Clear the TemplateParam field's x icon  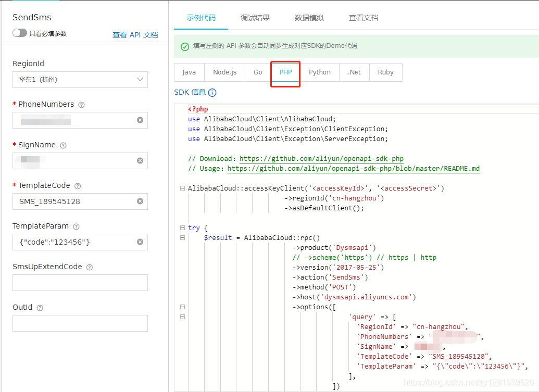click(x=140, y=242)
